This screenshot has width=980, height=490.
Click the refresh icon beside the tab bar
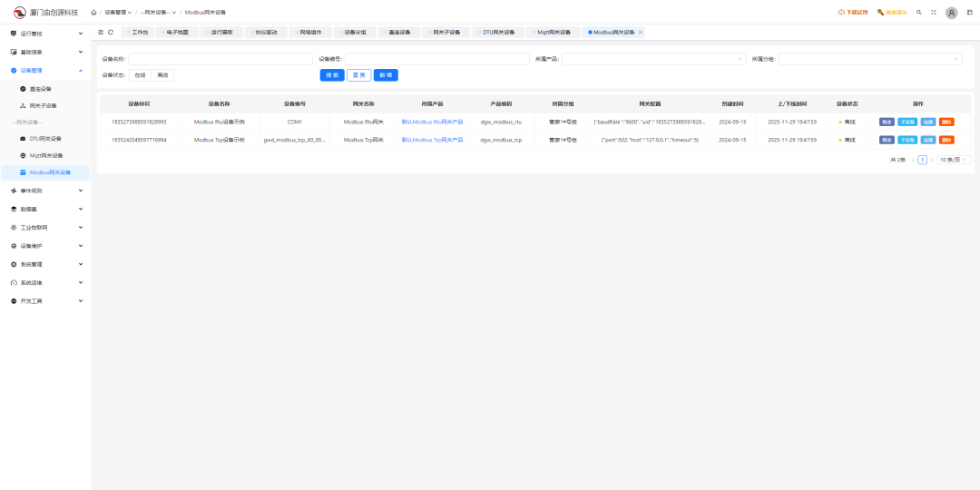click(x=111, y=32)
